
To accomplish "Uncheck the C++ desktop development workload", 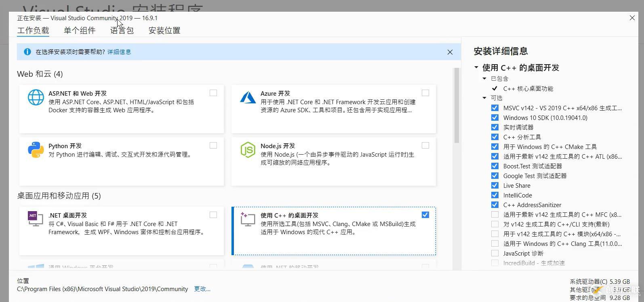I will 425,215.
